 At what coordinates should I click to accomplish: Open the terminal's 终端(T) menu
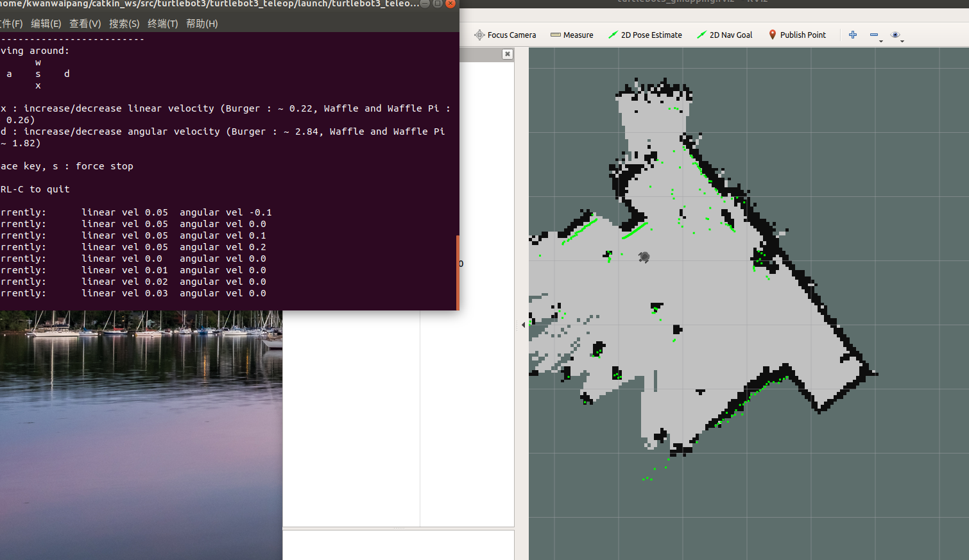coord(162,23)
